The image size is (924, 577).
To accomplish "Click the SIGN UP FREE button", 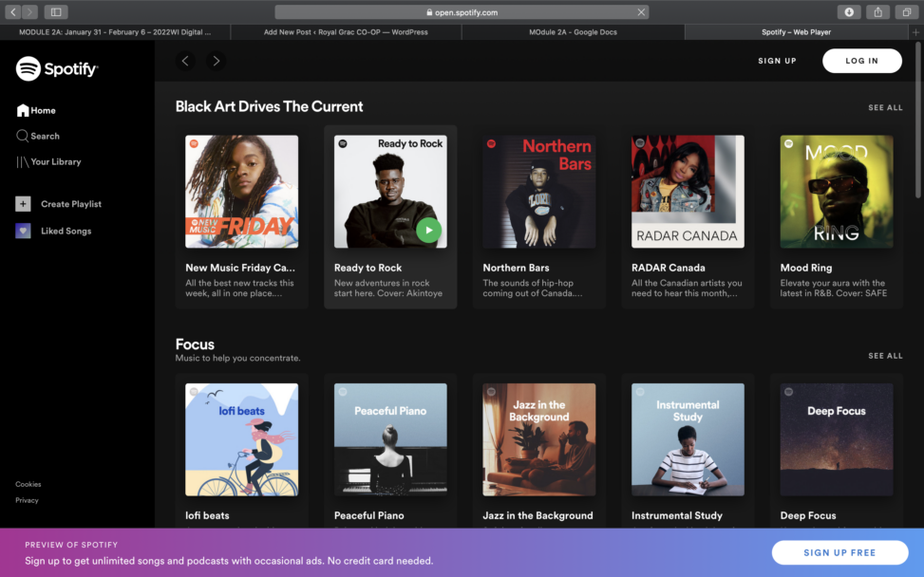I will pos(839,552).
